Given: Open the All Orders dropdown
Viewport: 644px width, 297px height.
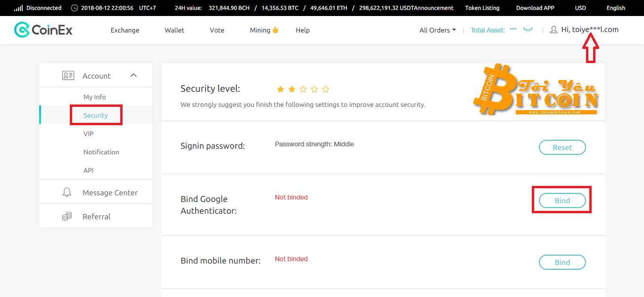Looking at the screenshot, I should (438, 30).
